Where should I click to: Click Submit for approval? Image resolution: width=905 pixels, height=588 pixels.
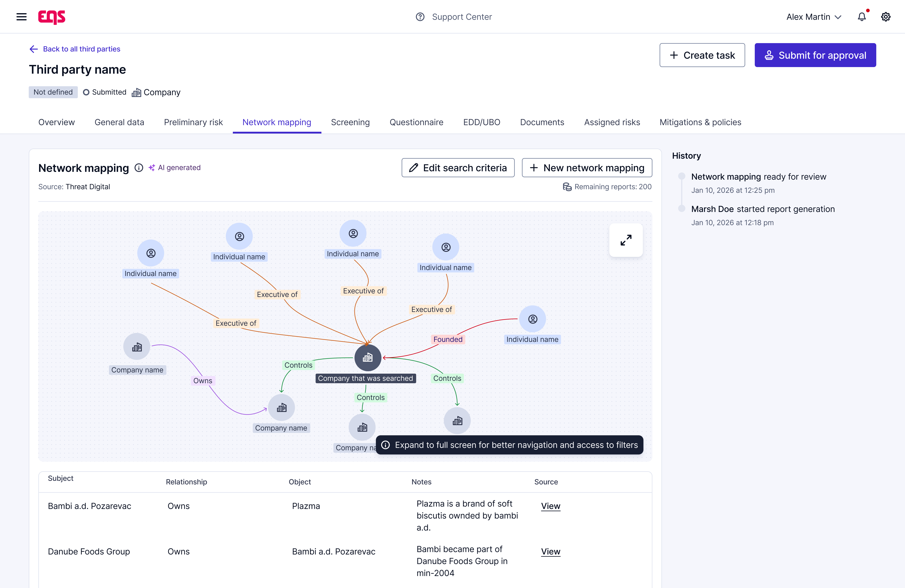[815, 55]
